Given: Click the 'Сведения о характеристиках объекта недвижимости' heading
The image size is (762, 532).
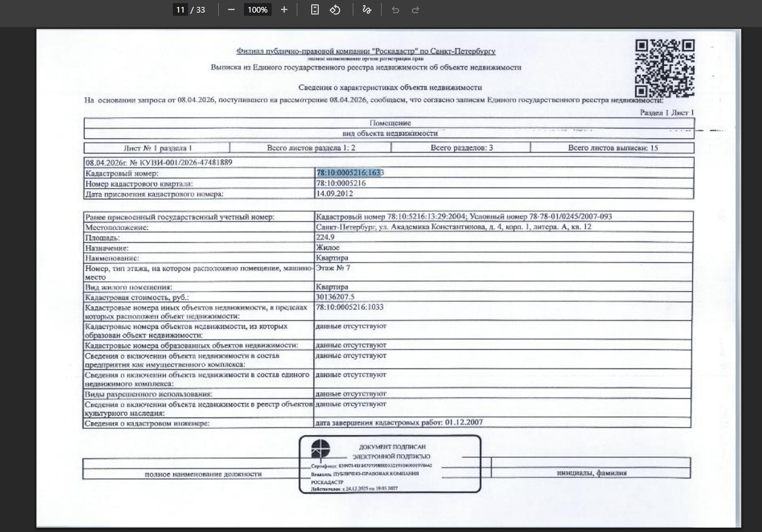Looking at the screenshot, I should pos(390,87).
